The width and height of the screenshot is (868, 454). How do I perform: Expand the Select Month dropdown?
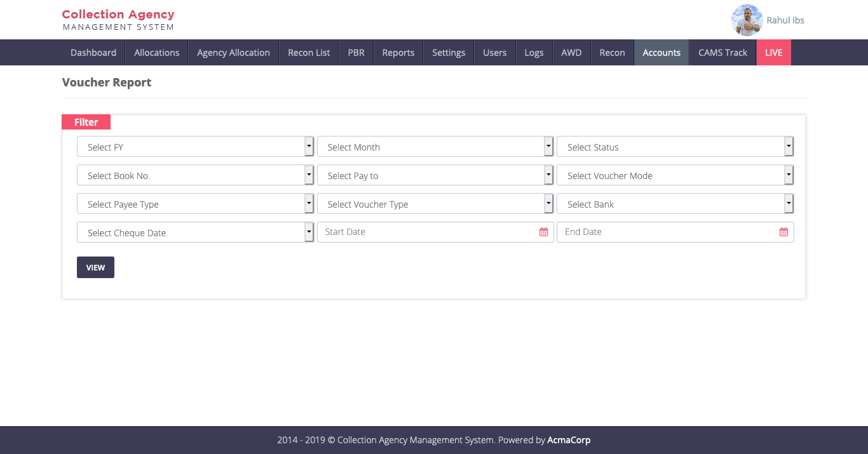click(435, 147)
